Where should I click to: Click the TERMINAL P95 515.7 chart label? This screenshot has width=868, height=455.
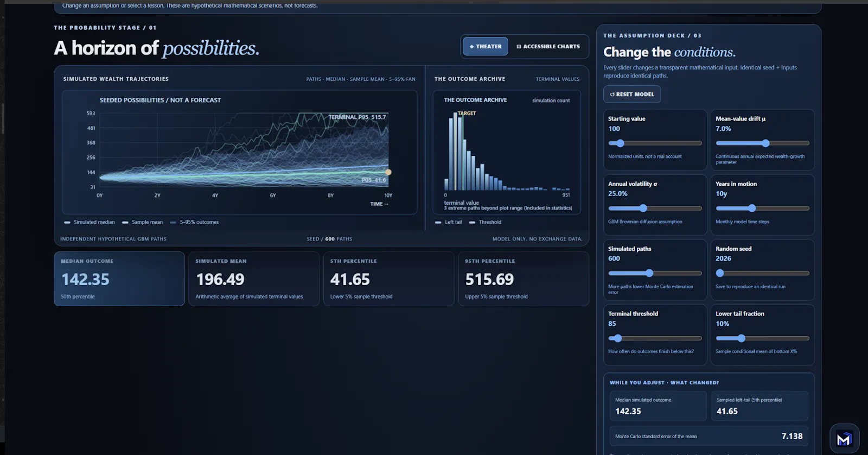coord(357,117)
